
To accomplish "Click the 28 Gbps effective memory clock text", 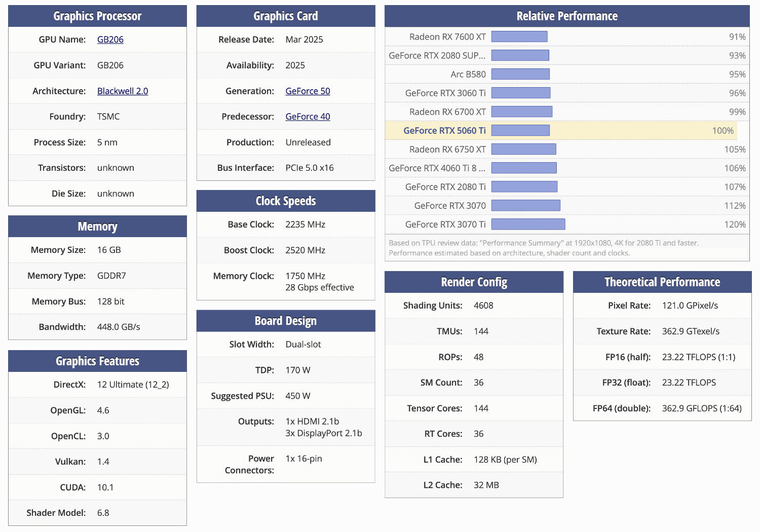I will pos(320,287).
